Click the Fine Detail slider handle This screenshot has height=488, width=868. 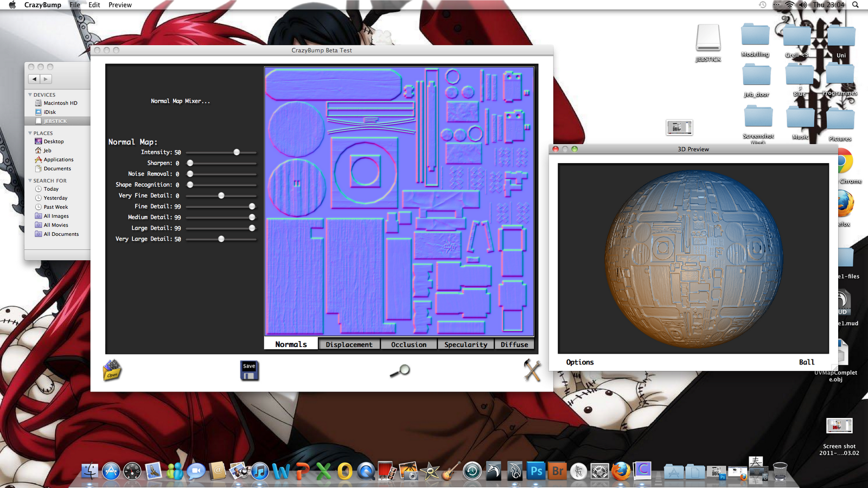pyautogui.click(x=252, y=207)
